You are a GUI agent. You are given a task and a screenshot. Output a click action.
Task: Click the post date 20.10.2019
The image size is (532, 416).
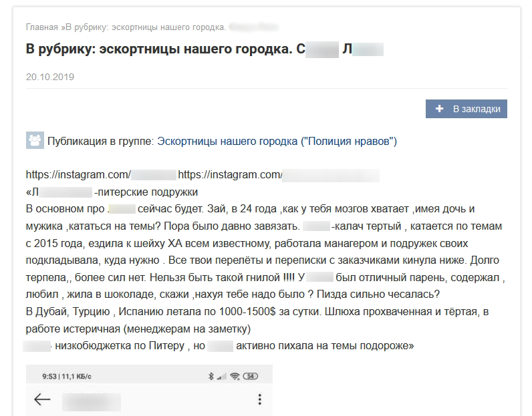coord(50,77)
